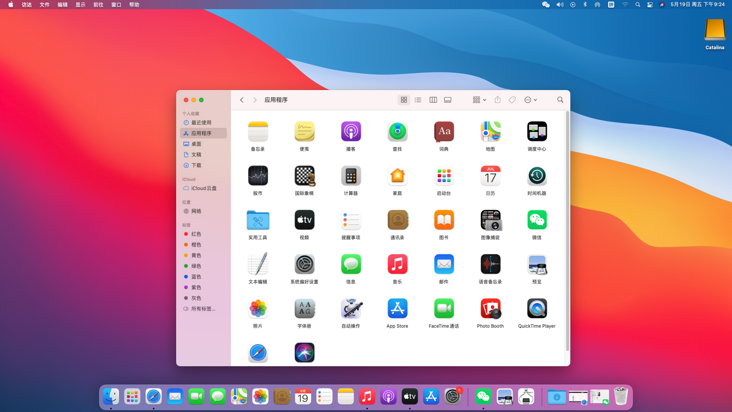The image size is (732, 412).
Task: Select 文稿 (Documents) in sidebar
Action: coord(204,154)
